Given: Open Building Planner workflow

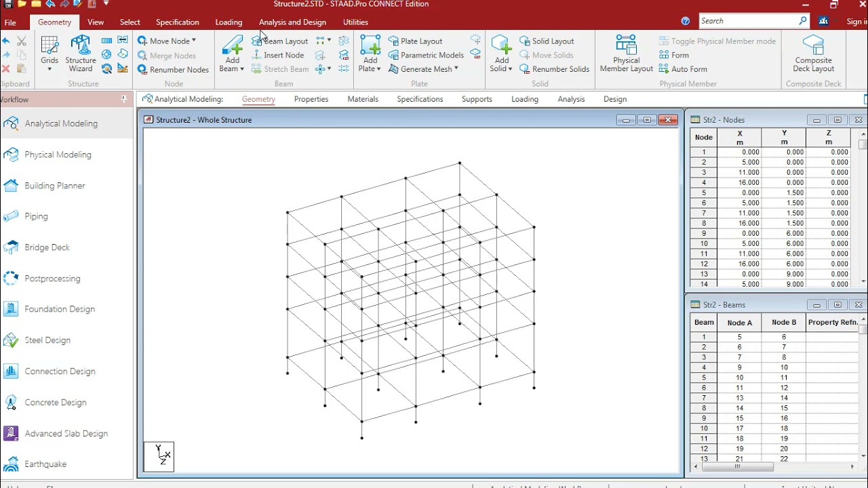Looking at the screenshot, I should (66, 186).
